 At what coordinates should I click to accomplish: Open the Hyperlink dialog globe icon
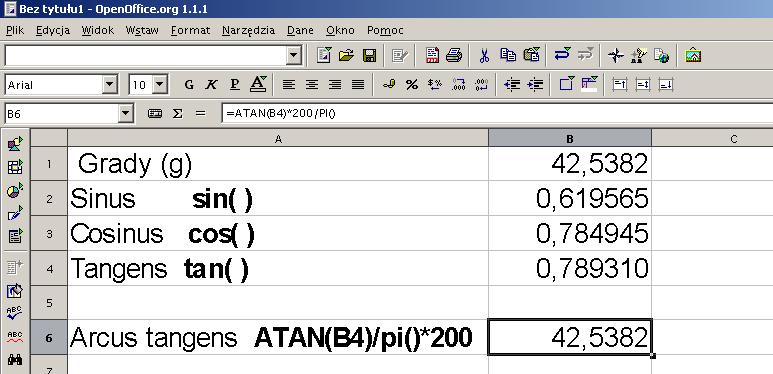coord(662,55)
